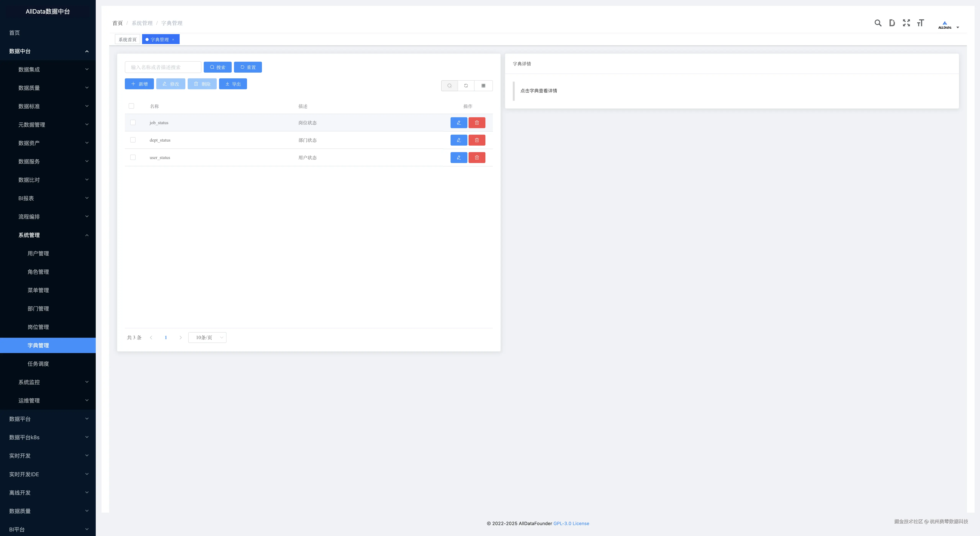Select pagination page number 1

[x=166, y=338]
